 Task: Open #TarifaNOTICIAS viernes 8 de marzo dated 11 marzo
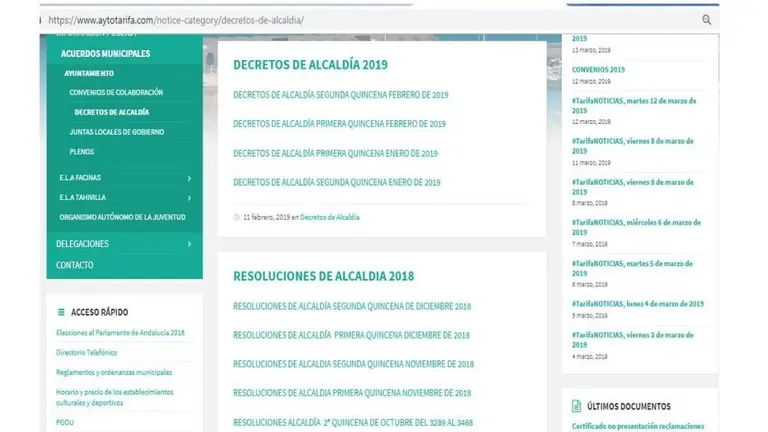(632, 146)
